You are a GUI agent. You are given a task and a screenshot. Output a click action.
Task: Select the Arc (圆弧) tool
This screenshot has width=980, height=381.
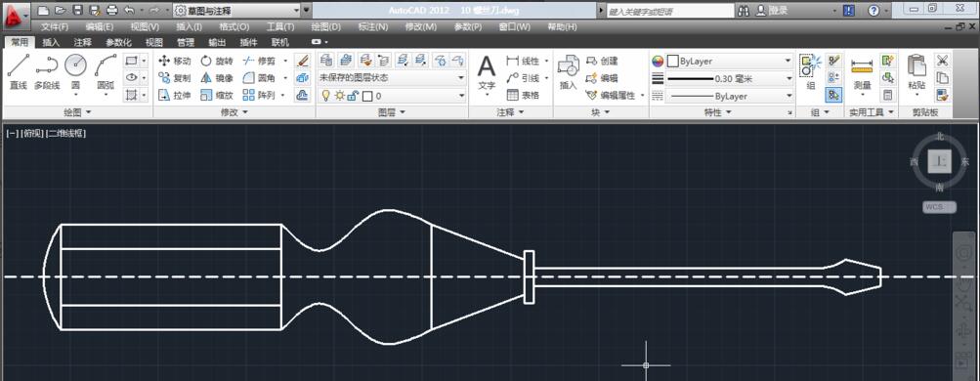tap(105, 72)
